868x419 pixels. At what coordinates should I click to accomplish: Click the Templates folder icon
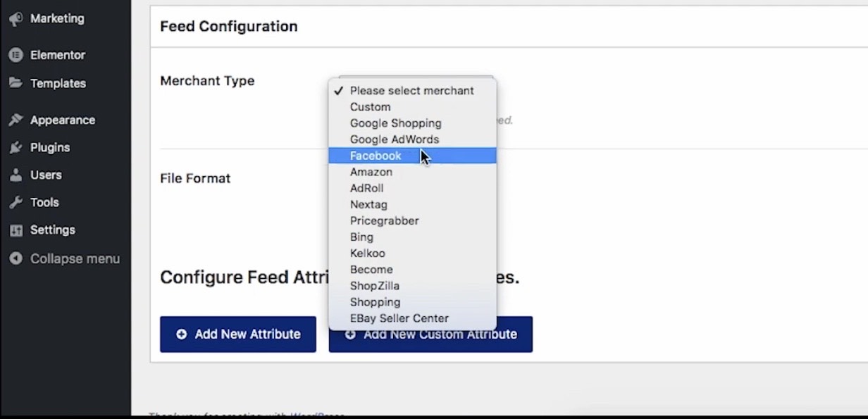pos(15,83)
